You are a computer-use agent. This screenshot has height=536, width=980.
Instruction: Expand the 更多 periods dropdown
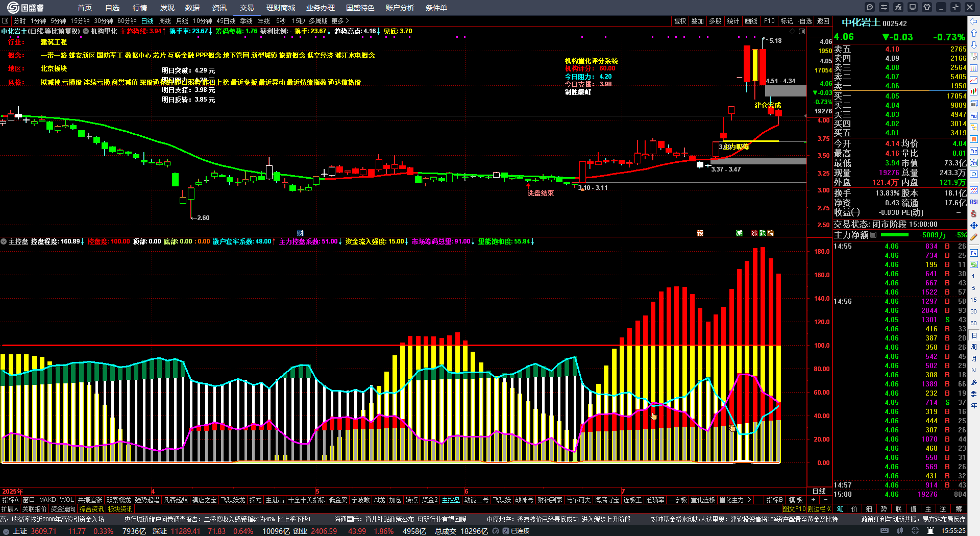click(x=340, y=21)
